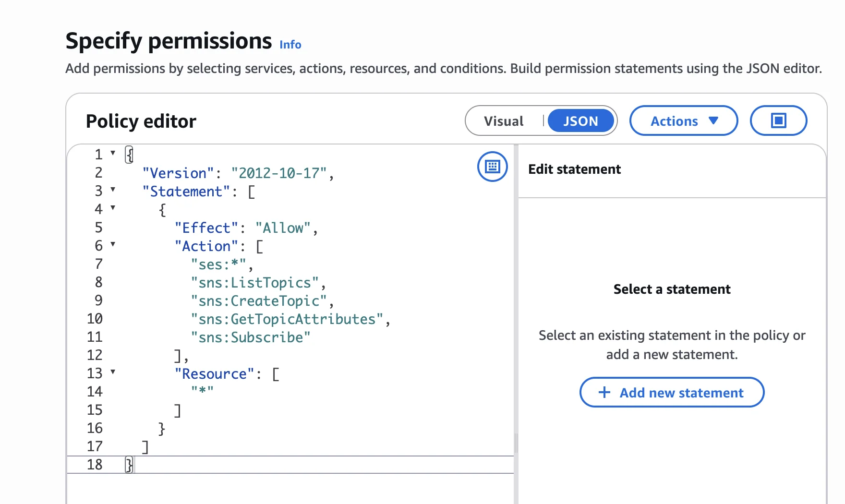The image size is (845, 504).
Task: Collapse the Action array fold on line 6
Action: pyautogui.click(x=113, y=244)
